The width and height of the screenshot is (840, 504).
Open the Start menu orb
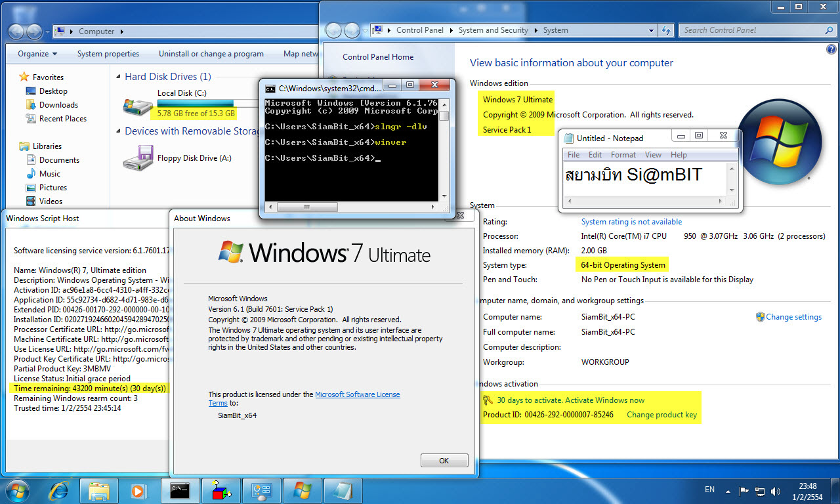(x=16, y=490)
